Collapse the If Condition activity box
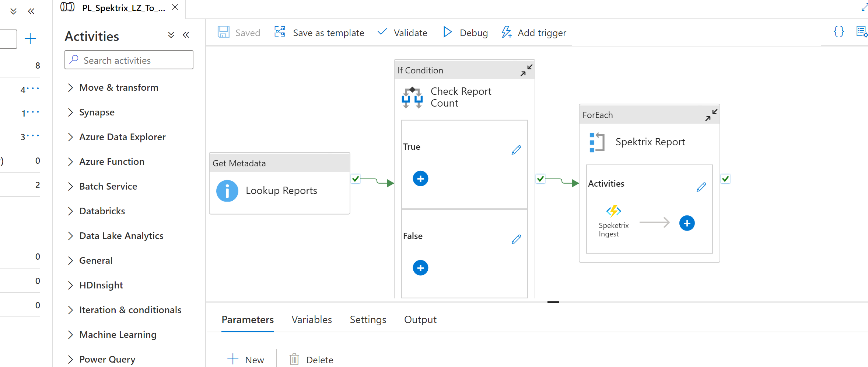The width and height of the screenshot is (868, 367). click(x=526, y=70)
